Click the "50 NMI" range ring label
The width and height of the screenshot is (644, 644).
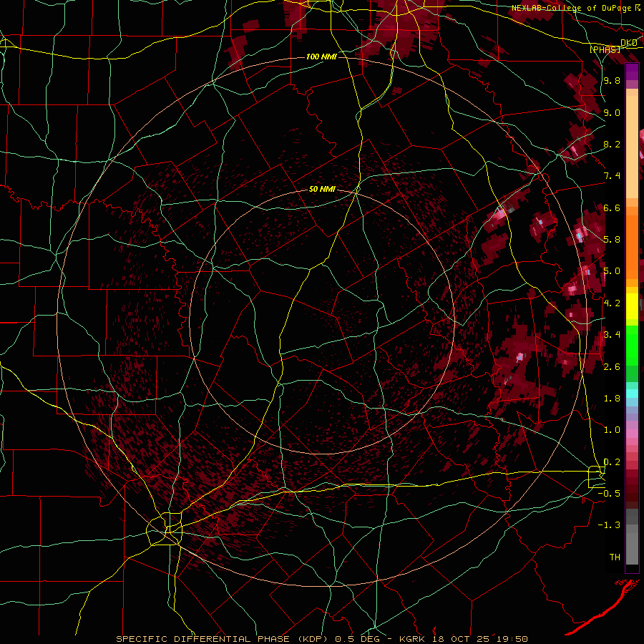coord(322,190)
